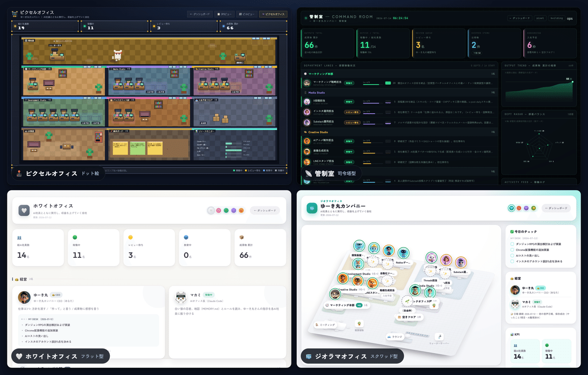Screen dimensions: 588x375
Task: Select the teal theme swatch in Diorama header
Action: tap(512, 208)
